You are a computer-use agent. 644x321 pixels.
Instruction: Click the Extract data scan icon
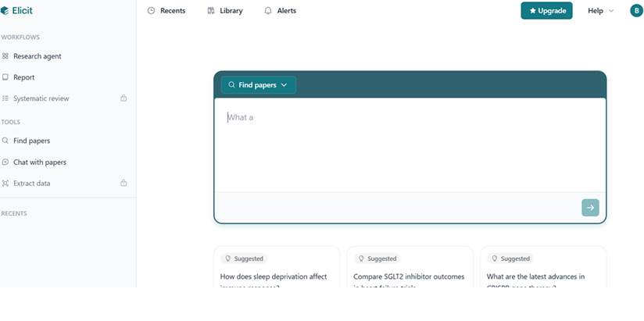5,184
